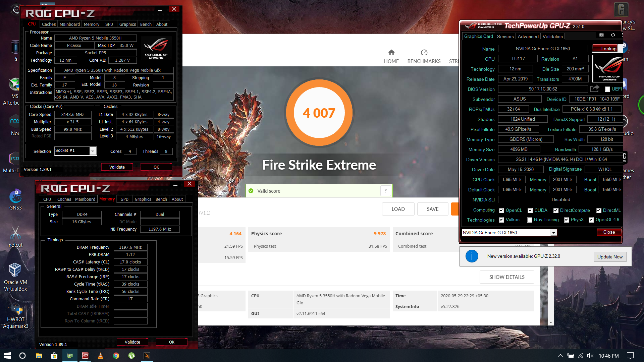Toggle DirectCompute checkbox in GPU-Z
This screenshot has width=644, height=362.
(x=556, y=210)
